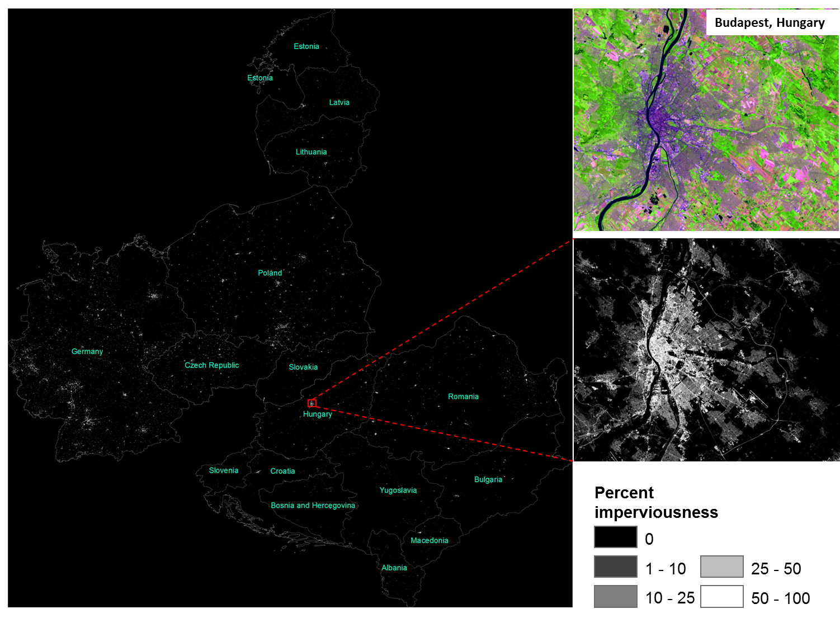Select the Albania country label
Viewport: 840px width, 618px height.
tap(394, 568)
